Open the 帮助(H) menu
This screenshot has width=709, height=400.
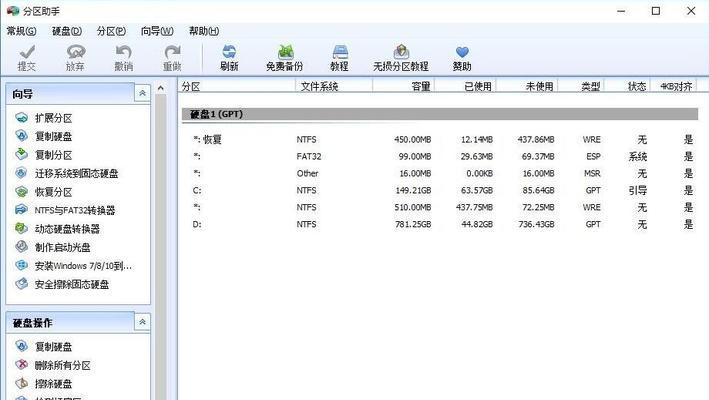[x=204, y=31]
